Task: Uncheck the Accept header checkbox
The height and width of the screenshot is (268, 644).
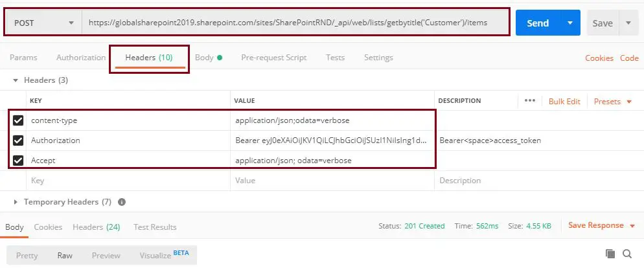Action: [18, 161]
